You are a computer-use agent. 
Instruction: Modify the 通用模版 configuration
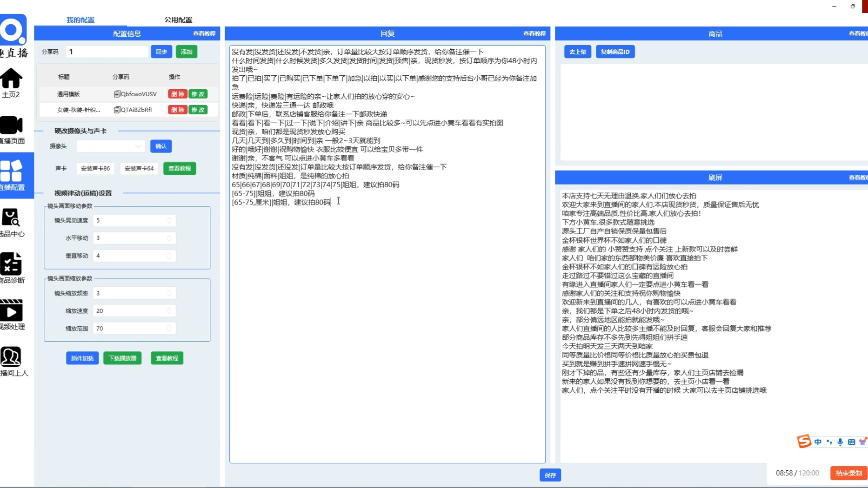tap(198, 94)
